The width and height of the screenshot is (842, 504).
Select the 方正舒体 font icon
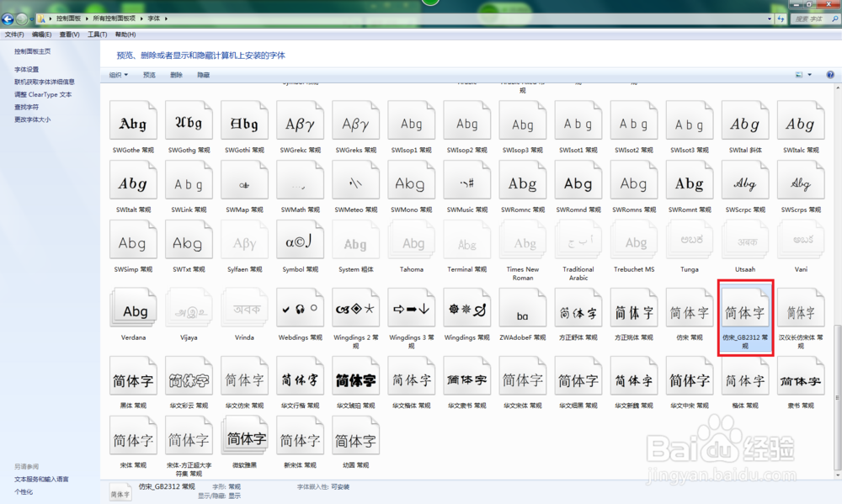point(578,308)
